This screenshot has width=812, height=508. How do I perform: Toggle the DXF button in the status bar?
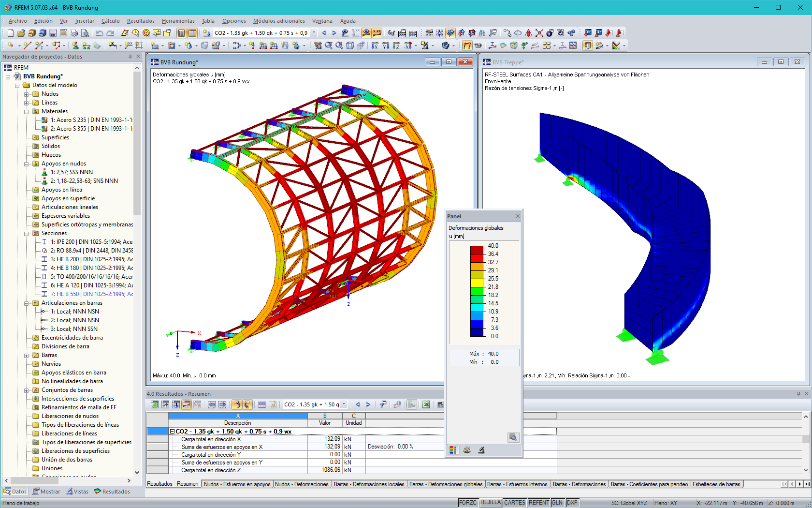click(571, 502)
